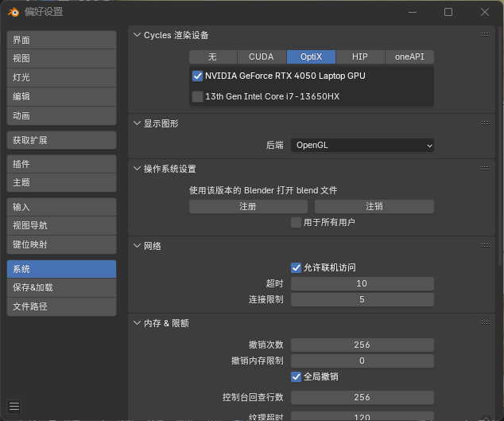Grab the drag handle of 内存 & 限额 panel

click(486, 323)
